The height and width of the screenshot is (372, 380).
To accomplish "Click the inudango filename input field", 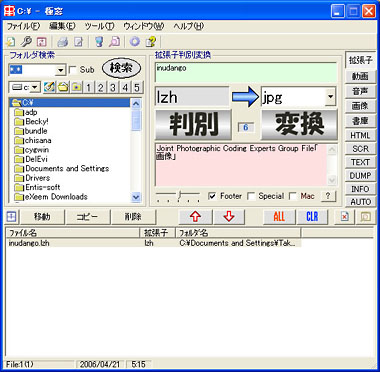I will (x=246, y=72).
